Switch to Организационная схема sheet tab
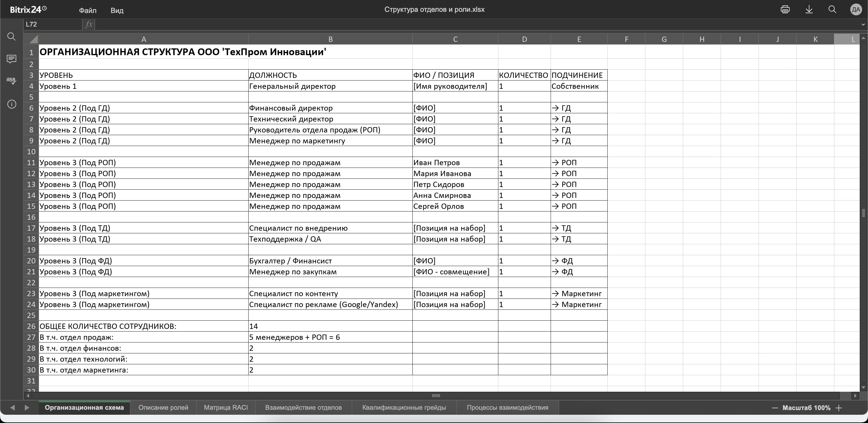Image resolution: width=868 pixels, height=423 pixels. click(84, 407)
